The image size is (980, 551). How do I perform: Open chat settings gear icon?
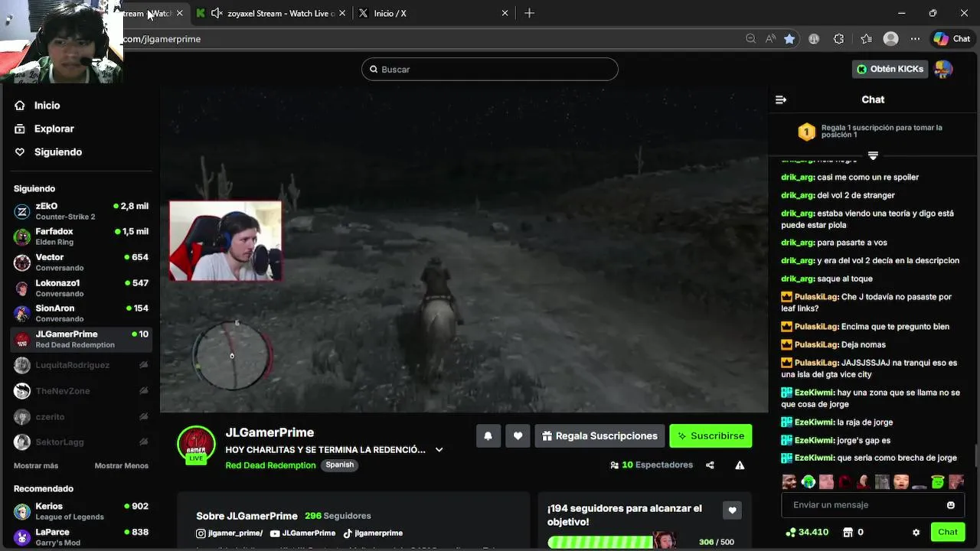click(916, 533)
